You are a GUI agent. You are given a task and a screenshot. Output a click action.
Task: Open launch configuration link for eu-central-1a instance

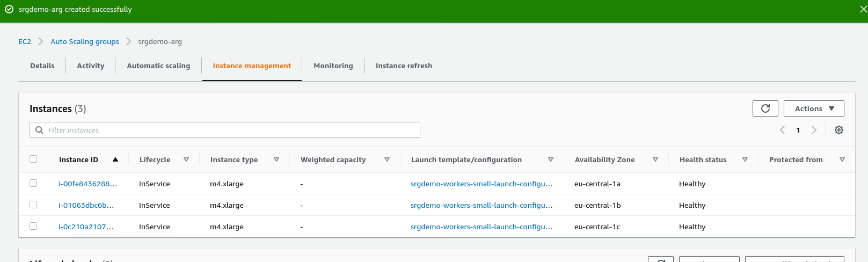pos(481,184)
